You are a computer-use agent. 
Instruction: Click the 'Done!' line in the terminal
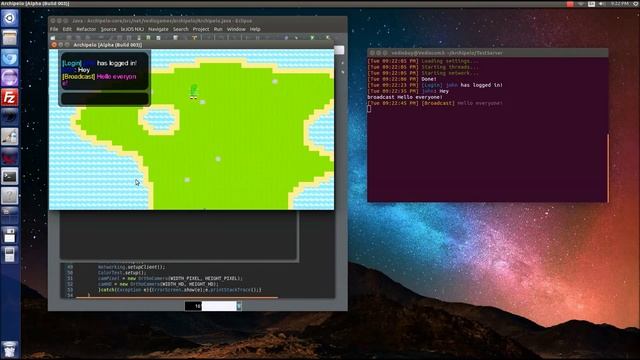click(x=429, y=79)
